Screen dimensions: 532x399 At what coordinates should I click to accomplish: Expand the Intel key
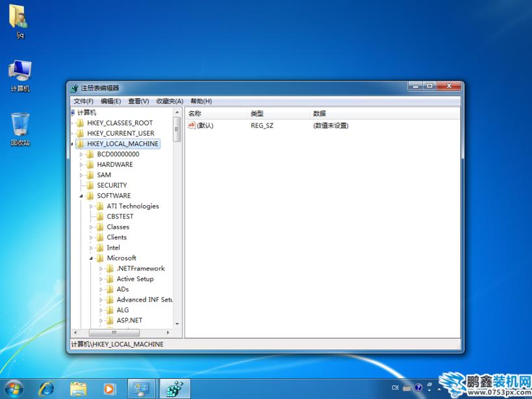click(91, 248)
